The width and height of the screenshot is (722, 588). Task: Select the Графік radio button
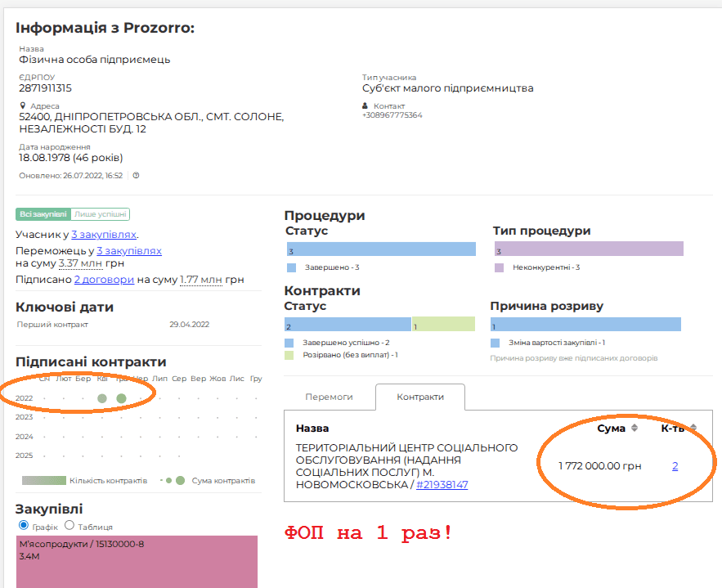pyautogui.click(x=23, y=526)
